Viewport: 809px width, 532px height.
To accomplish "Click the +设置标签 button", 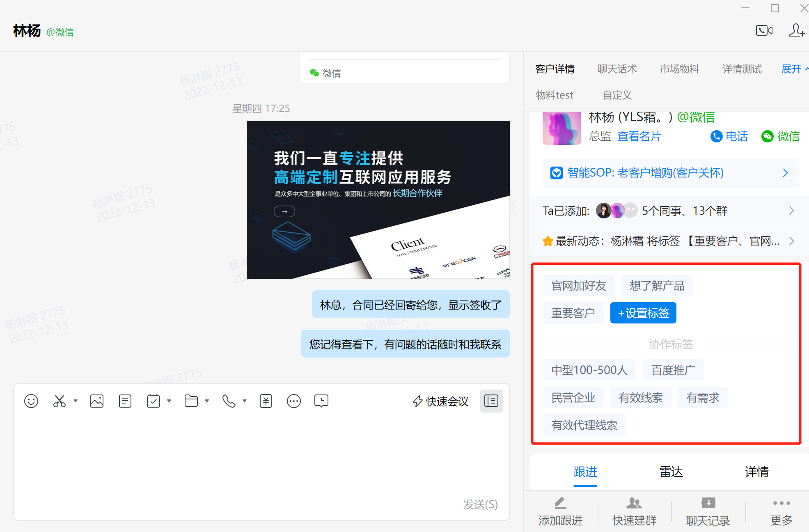I will click(643, 313).
